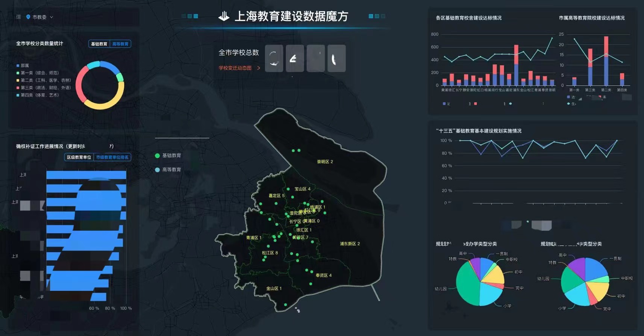644x336 pixels.
Task: Toggle the 第一类 (综合、师范) legend item
Action: [39, 73]
